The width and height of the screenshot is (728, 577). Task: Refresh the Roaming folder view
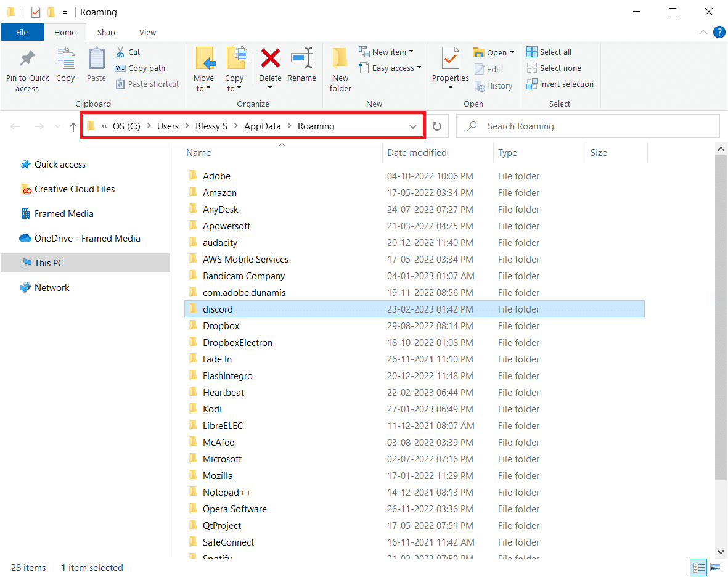tap(437, 126)
